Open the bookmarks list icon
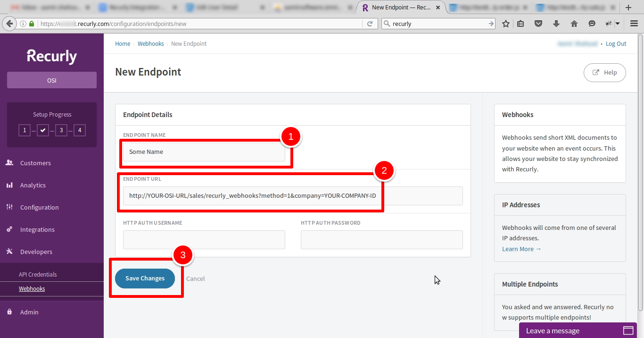 [x=520, y=24]
